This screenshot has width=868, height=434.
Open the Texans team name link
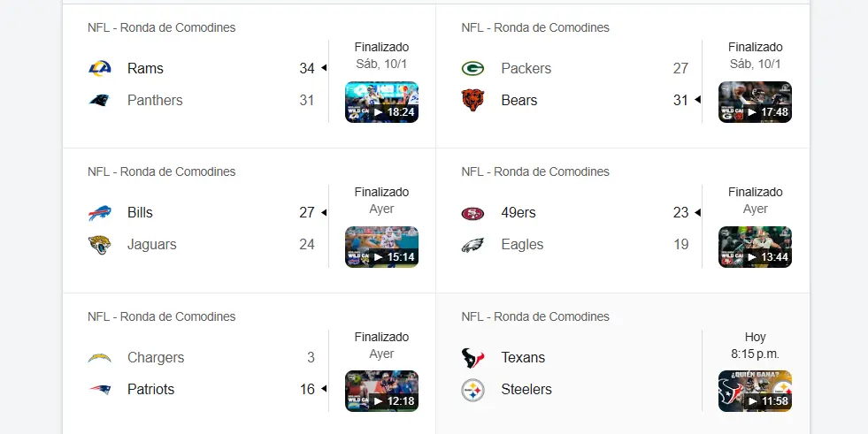(523, 357)
